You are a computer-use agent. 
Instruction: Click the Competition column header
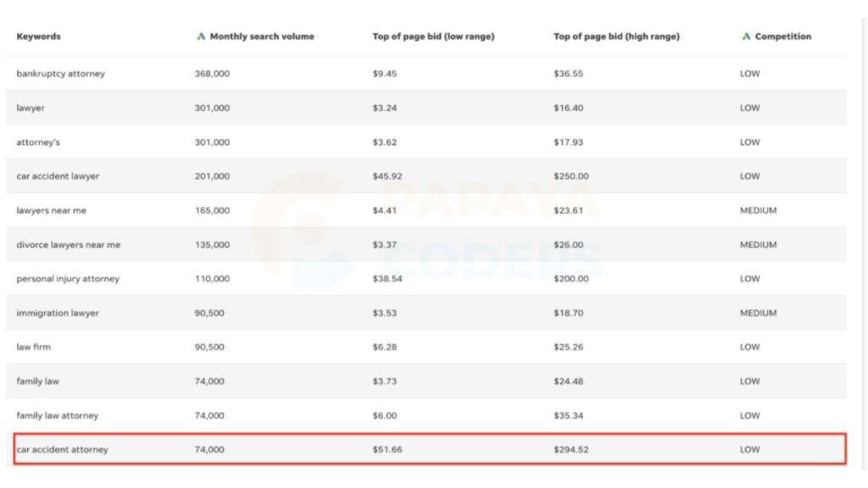(783, 36)
